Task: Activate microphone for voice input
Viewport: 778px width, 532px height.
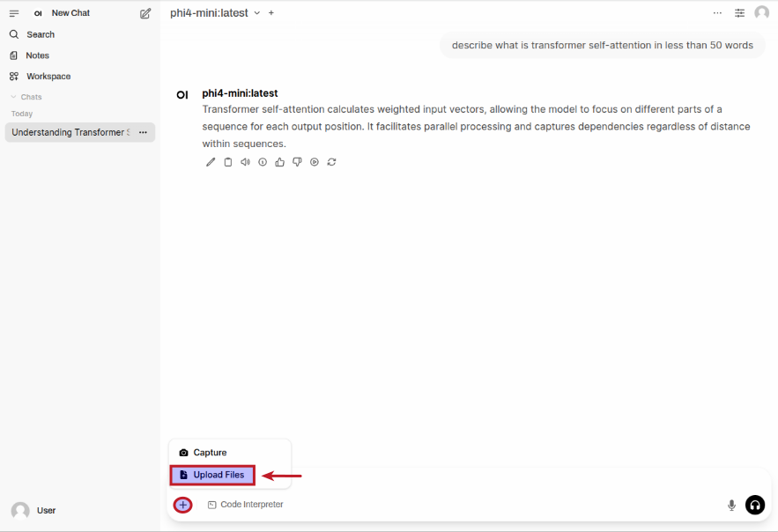Action: (731, 505)
